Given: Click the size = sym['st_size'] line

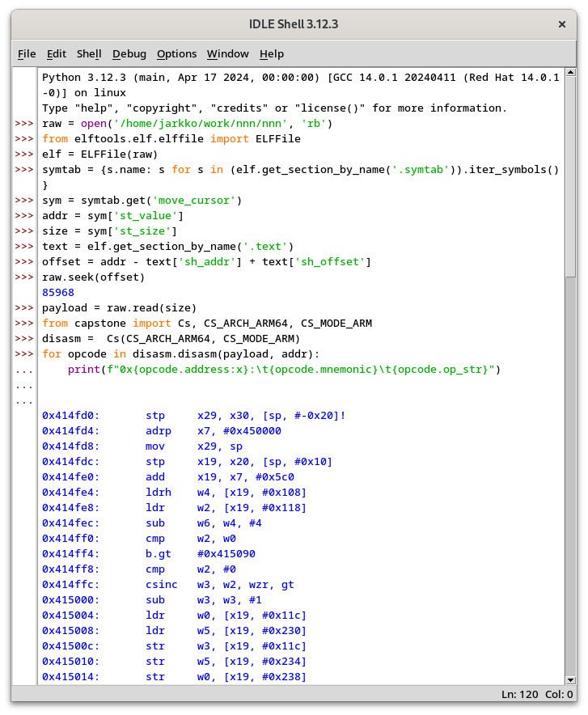Looking at the screenshot, I should click(x=109, y=231).
